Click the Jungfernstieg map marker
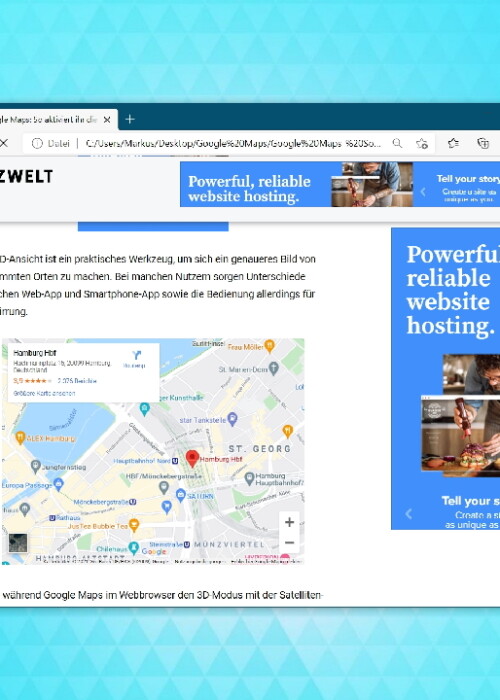The width and height of the screenshot is (500, 700). pyautogui.click(x=36, y=467)
